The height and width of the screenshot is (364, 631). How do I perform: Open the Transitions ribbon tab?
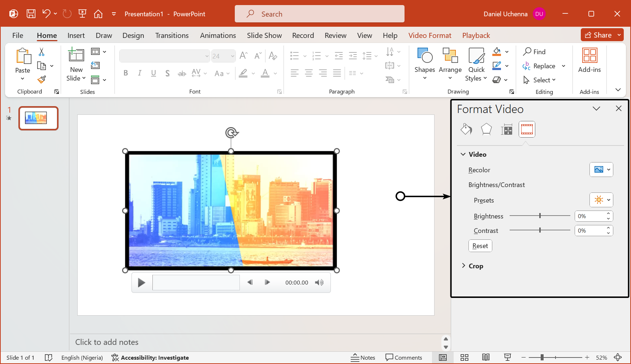(x=172, y=35)
